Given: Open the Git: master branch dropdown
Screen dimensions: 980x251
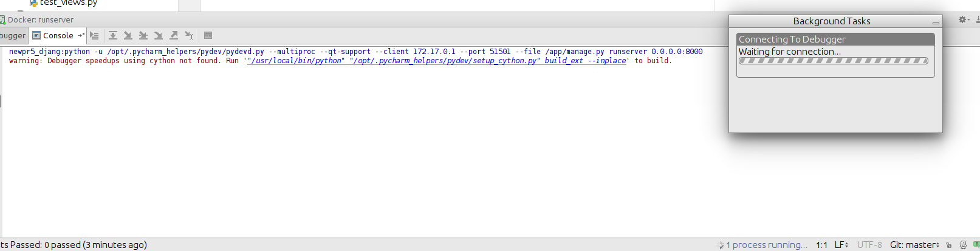Looking at the screenshot, I should (914, 245).
